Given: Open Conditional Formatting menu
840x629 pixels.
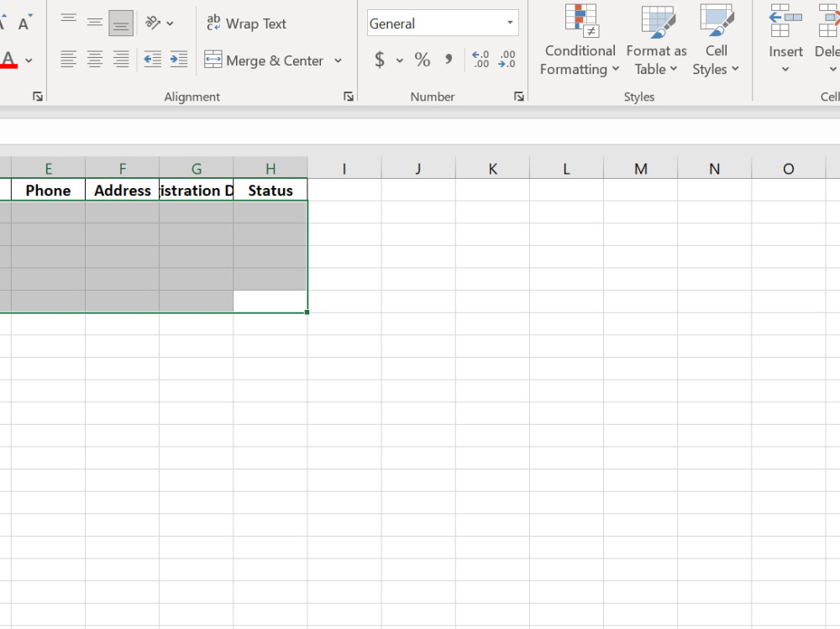Looking at the screenshot, I should (580, 40).
